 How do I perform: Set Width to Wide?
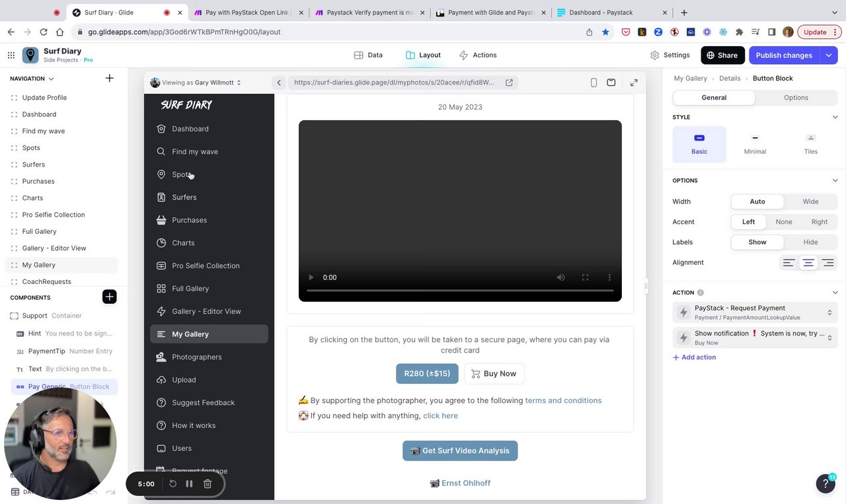tap(810, 201)
